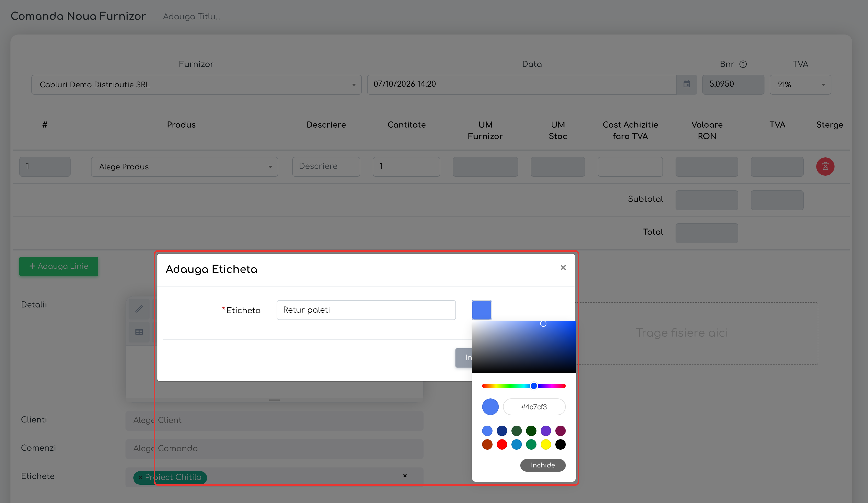Insert table icon in Detalii editor
This screenshot has width=868, height=503.
click(x=139, y=332)
